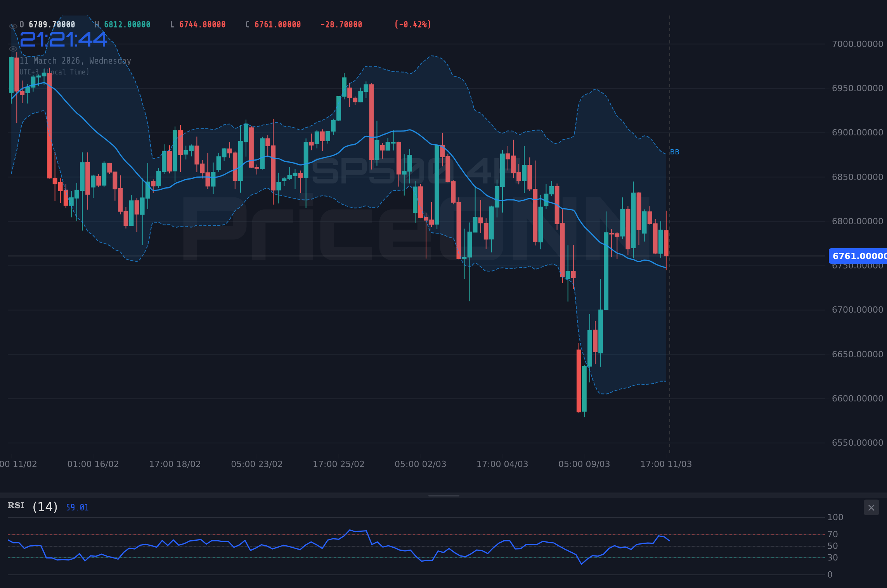
Task: Click the 05:00 23/02 time axis label
Action: point(257,464)
